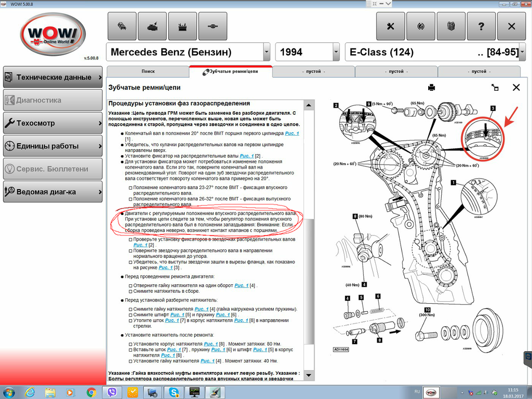This screenshot has height=399, width=532.
Task: Open Рис. 1 link on the Установите фиксатор line
Action: tap(247, 156)
